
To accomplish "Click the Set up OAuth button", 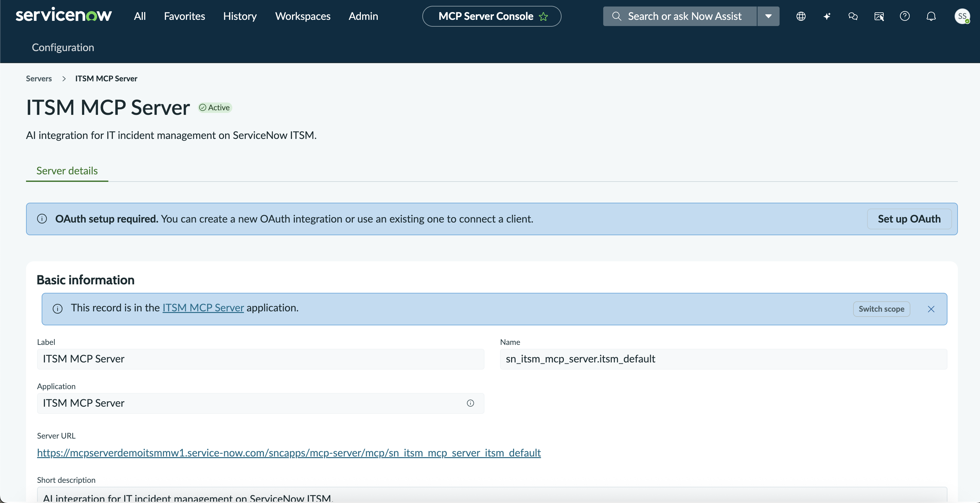I will pyautogui.click(x=909, y=219).
